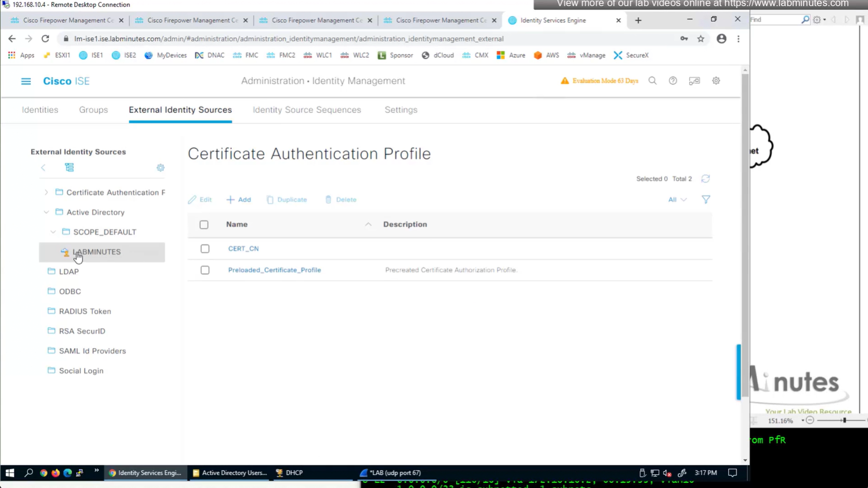
Task: Click the zoom slider in right panel
Action: [x=844, y=420]
